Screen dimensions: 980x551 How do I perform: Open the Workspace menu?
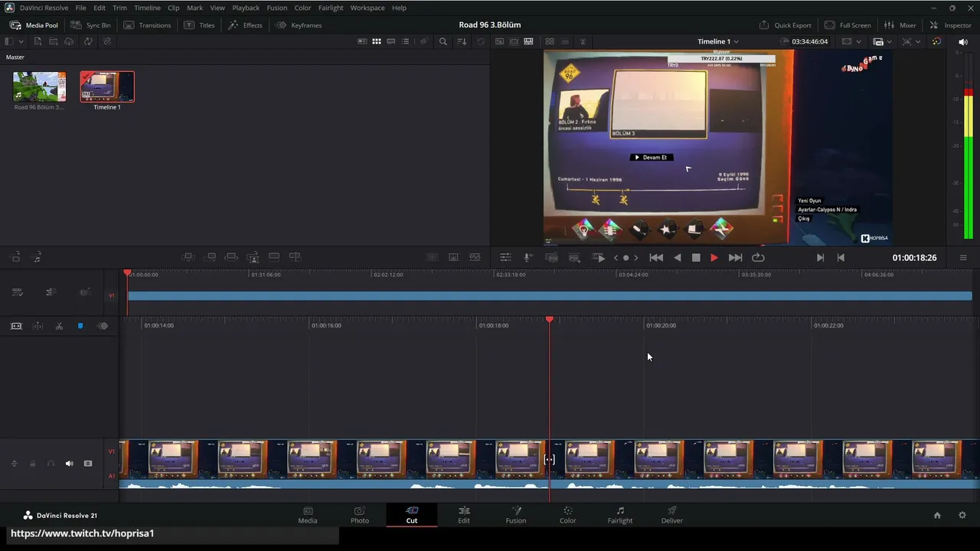(x=367, y=8)
